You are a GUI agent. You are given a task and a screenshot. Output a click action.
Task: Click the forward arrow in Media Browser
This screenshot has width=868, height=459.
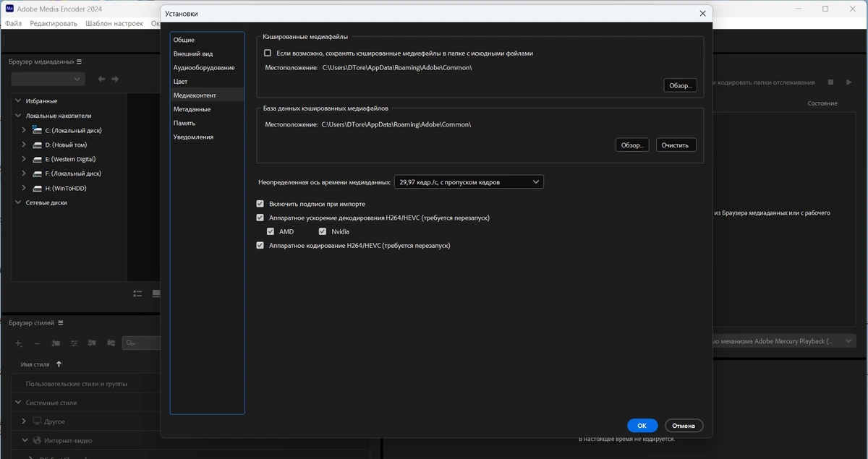click(115, 79)
